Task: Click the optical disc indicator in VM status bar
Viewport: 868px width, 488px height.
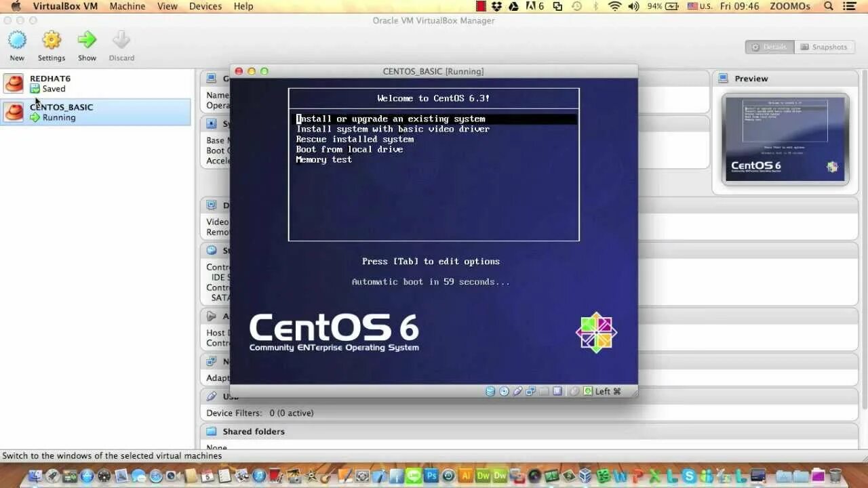Action: [504, 391]
